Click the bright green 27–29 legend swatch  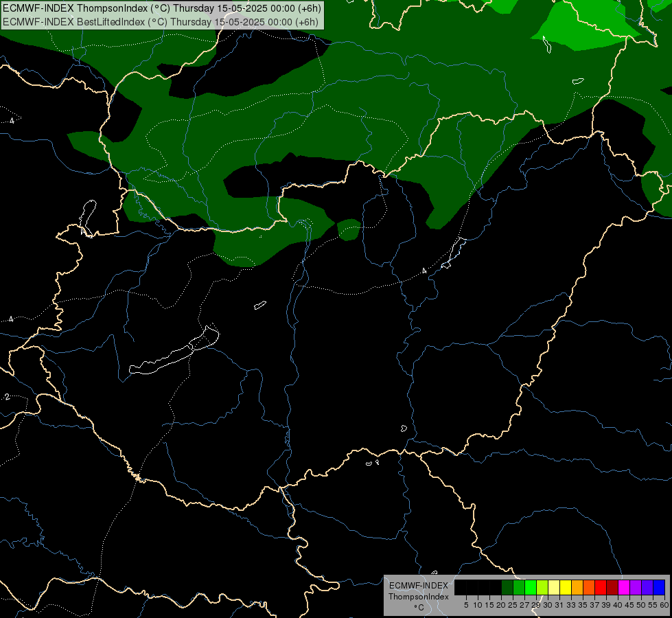point(531,587)
